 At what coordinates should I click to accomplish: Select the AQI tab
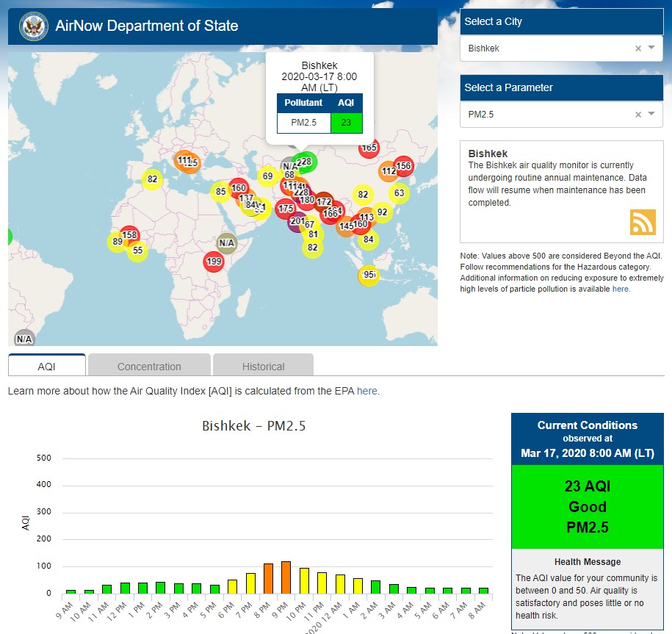47,366
